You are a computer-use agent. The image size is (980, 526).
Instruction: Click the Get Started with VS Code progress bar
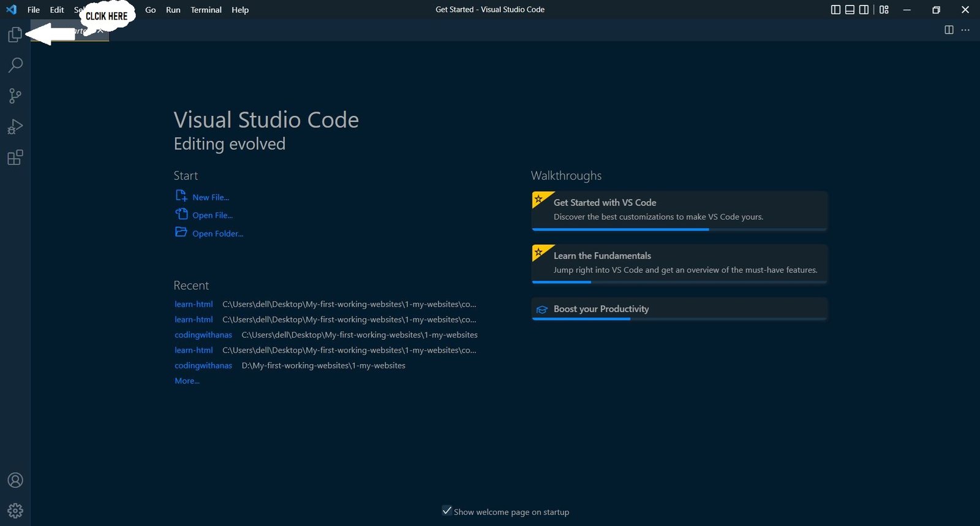click(680, 229)
